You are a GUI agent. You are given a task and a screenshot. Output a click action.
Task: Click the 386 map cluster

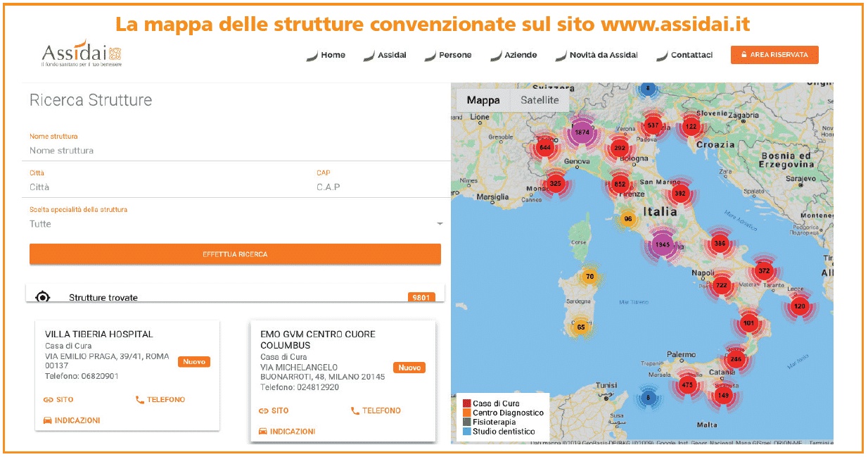(x=720, y=244)
